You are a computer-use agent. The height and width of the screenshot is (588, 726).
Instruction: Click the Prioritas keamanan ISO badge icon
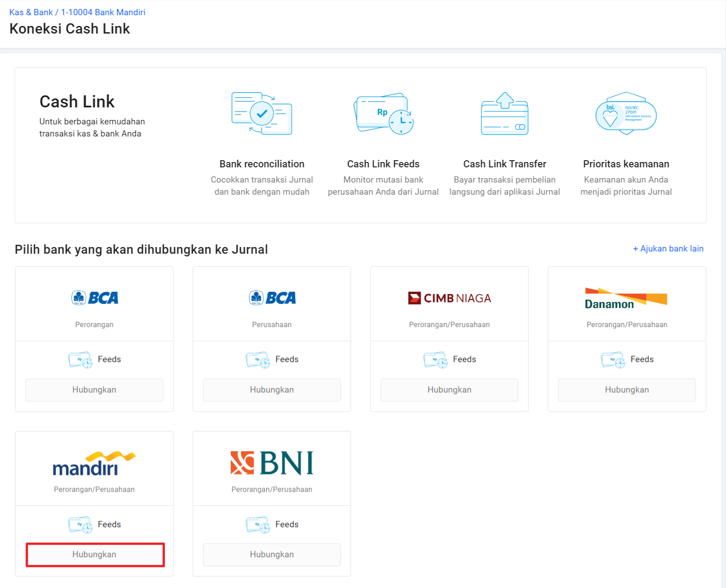[x=626, y=113]
